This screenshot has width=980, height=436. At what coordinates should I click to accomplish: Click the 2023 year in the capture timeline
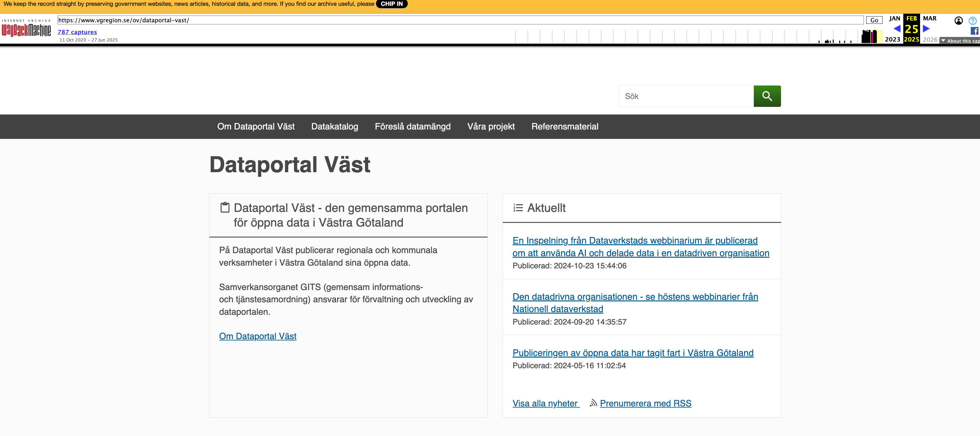pos(892,39)
